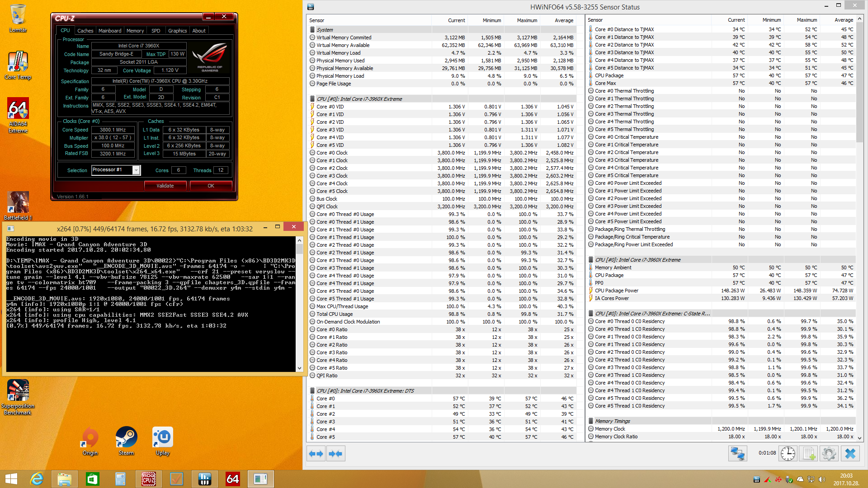Screen dimensions: 868x488
Task: Click the HWiNFO title bar icon
Action: [x=311, y=7]
